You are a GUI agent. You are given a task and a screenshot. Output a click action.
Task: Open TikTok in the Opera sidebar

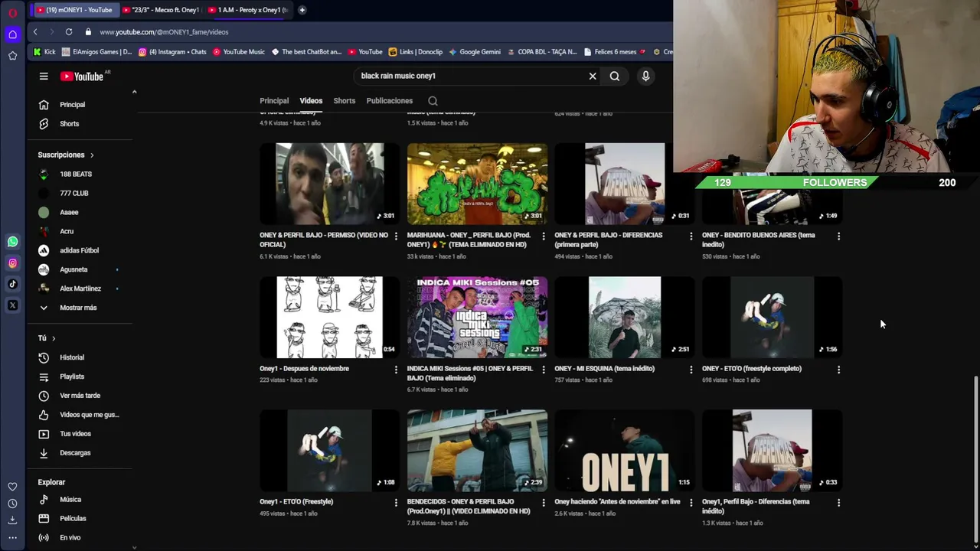click(x=13, y=284)
